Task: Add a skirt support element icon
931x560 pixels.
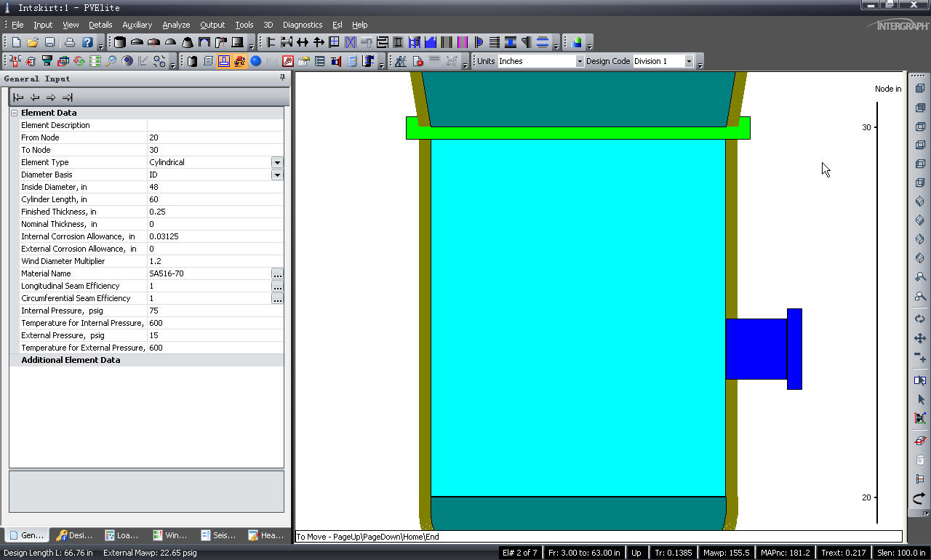Action: pos(237,42)
